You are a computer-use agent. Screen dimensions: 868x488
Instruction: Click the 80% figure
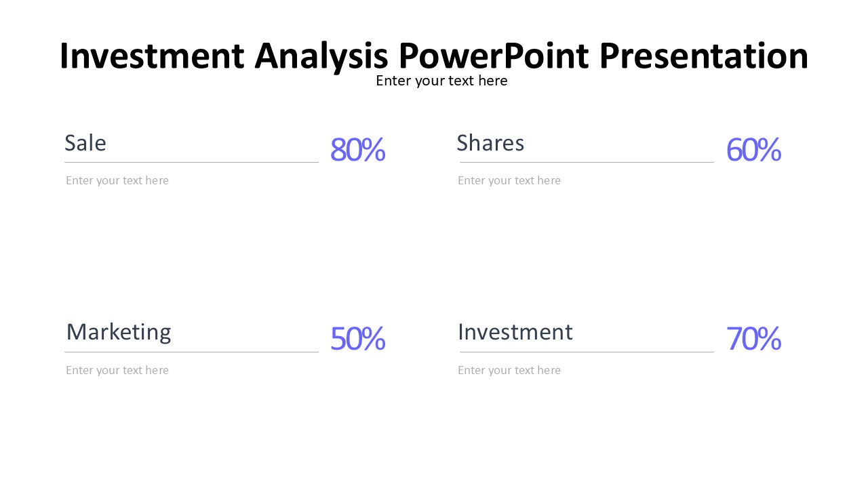[357, 150]
